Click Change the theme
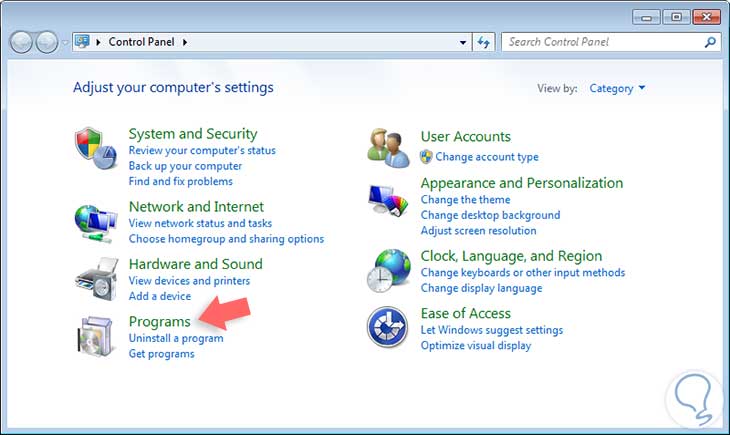The height and width of the screenshot is (435, 730). (466, 200)
